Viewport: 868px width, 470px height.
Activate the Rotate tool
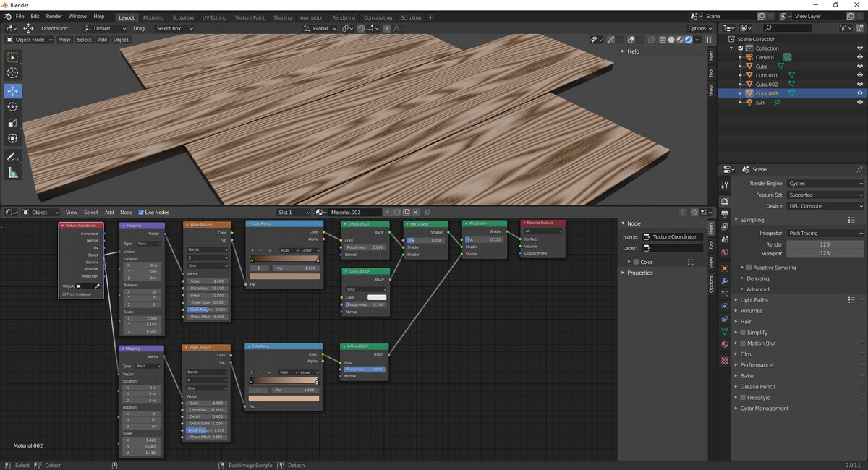click(12, 106)
